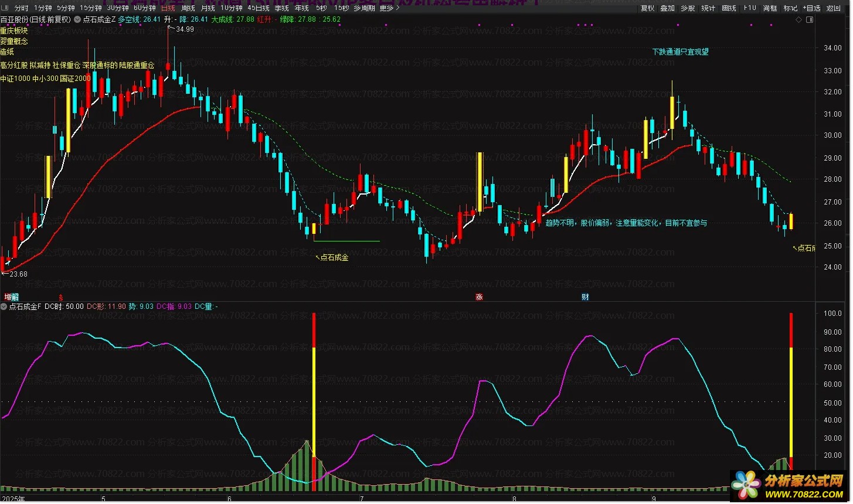853x504 pixels.
Task: Add stock via +自选 button
Action: [811, 8]
